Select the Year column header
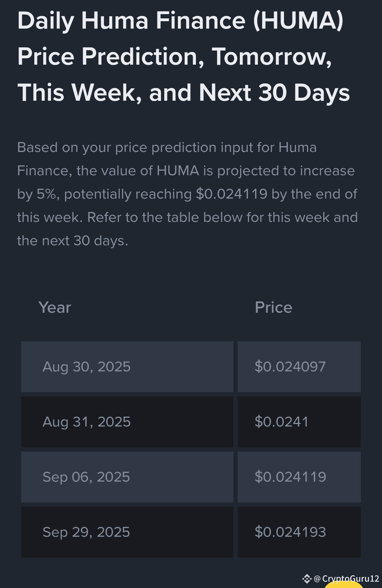 click(55, 307)
